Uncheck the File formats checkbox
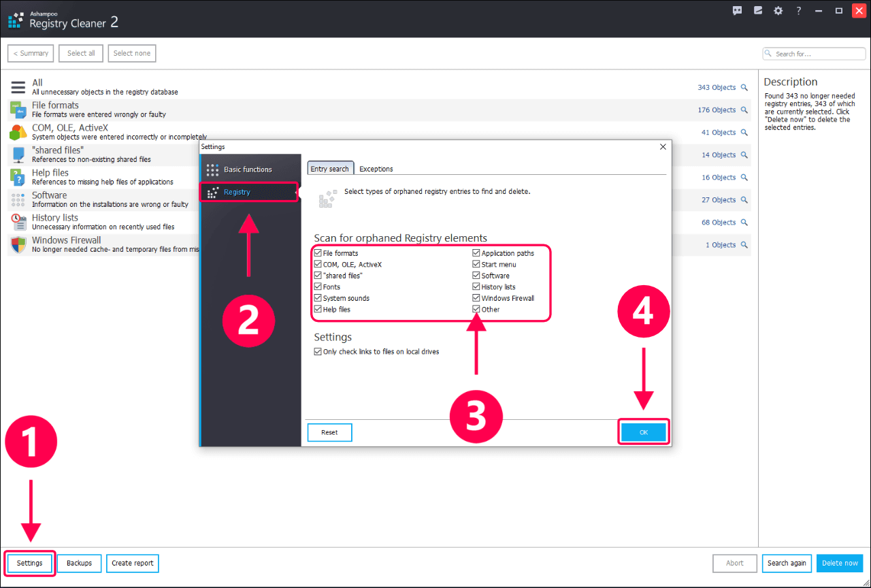871x588 pixels. coord(318,253)
